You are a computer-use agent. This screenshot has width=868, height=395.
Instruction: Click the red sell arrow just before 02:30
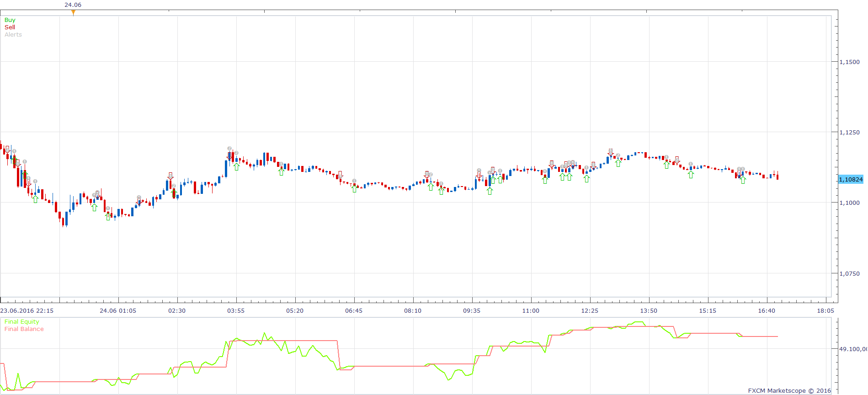tap(170, 176)
